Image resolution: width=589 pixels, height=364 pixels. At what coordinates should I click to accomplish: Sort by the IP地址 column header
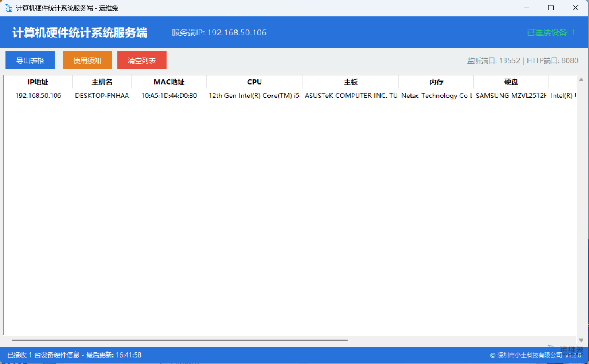pos(38,82)
